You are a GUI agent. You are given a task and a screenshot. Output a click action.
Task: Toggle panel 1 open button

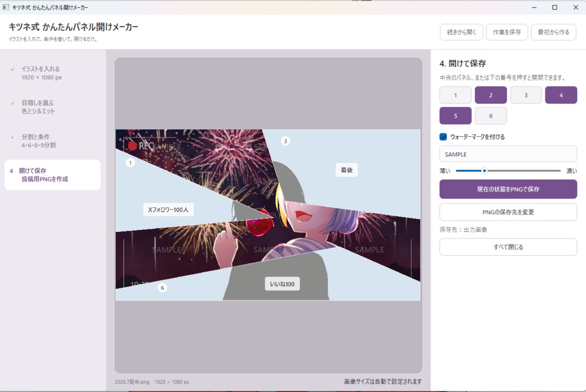click(x=455, y=95)
